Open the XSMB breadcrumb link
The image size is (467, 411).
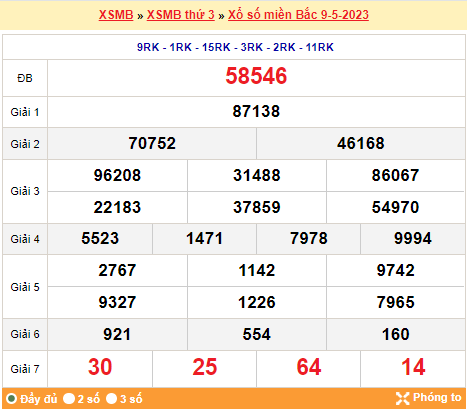(x=116, y=15)
